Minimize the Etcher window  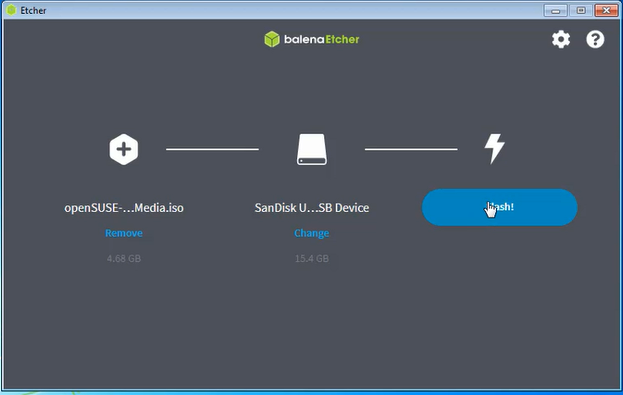555,10
